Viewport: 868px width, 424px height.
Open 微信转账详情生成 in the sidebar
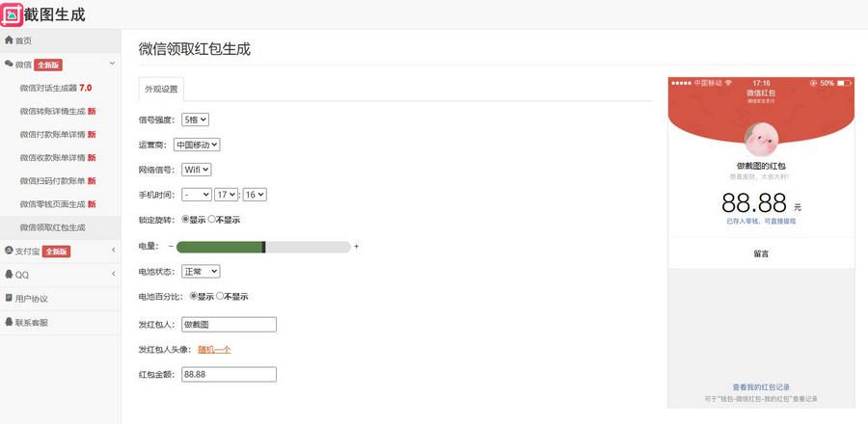pos(53,111)
